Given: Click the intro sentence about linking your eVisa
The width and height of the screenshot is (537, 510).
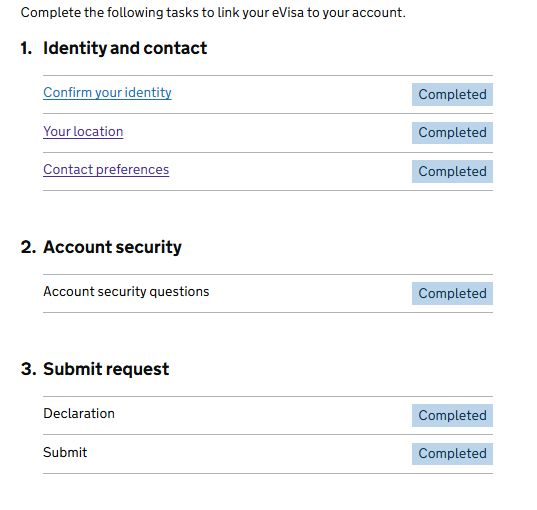Looking at the screenshot, I should 213,13.
